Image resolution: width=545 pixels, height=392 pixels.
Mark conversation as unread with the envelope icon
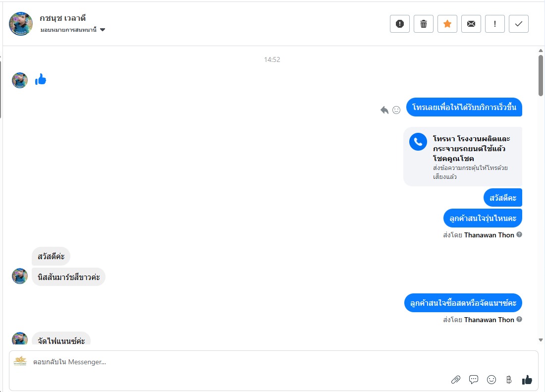471,24
